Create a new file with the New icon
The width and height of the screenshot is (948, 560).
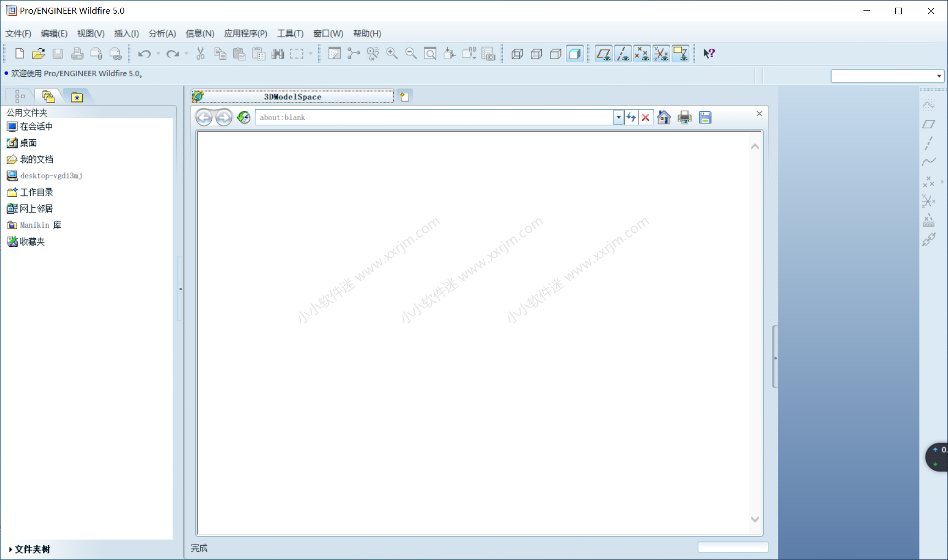tap(19, 53)
